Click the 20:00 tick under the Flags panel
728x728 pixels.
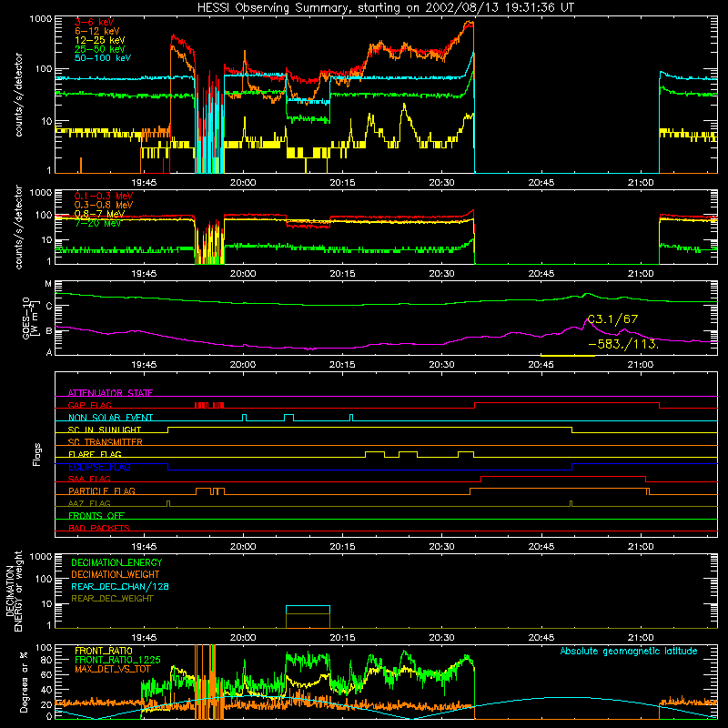pyautogui.click(x=243, y=547)
